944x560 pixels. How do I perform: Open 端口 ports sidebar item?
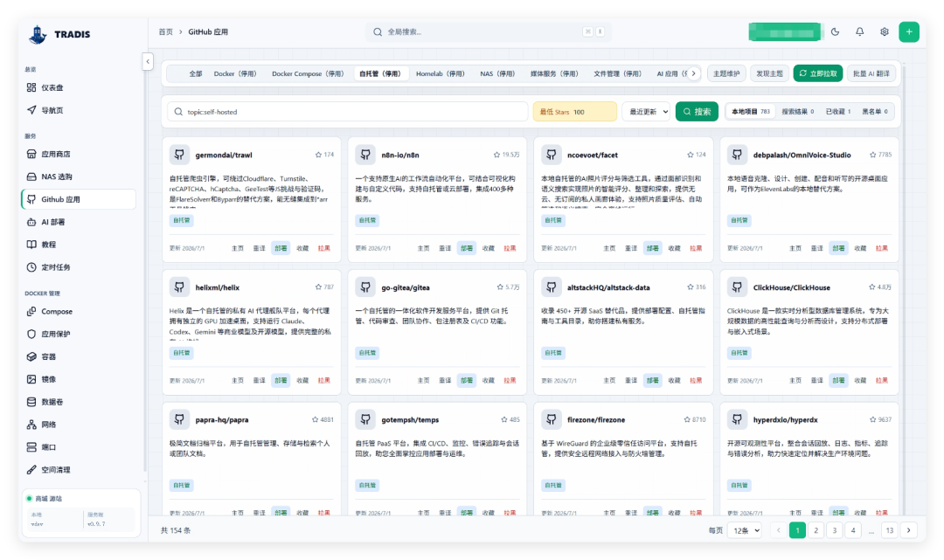[79, 447]
